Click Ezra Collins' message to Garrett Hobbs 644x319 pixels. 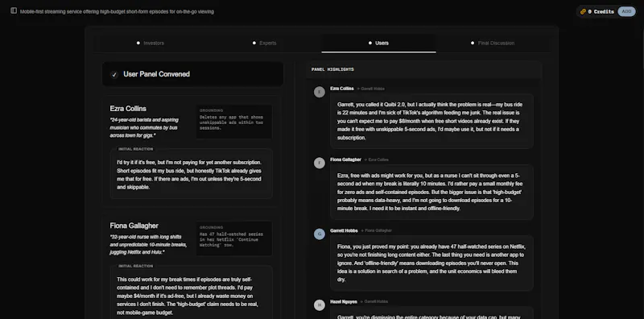[431, 121]
